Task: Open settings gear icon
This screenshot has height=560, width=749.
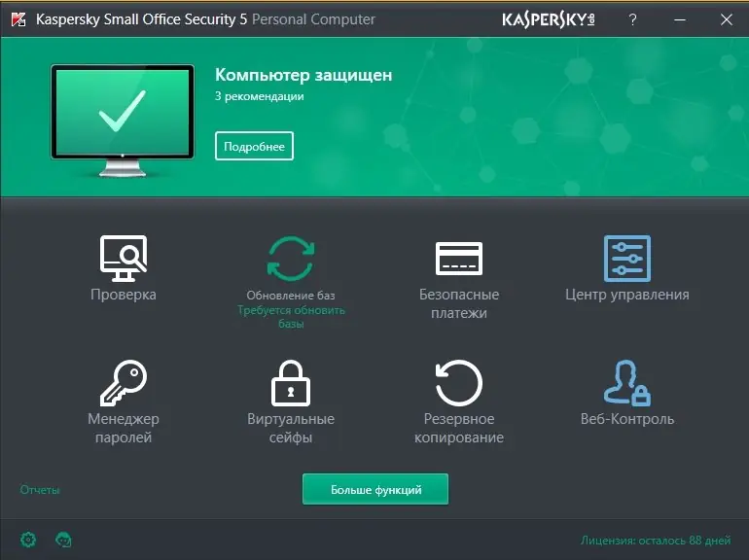Action: click(28, 540)
